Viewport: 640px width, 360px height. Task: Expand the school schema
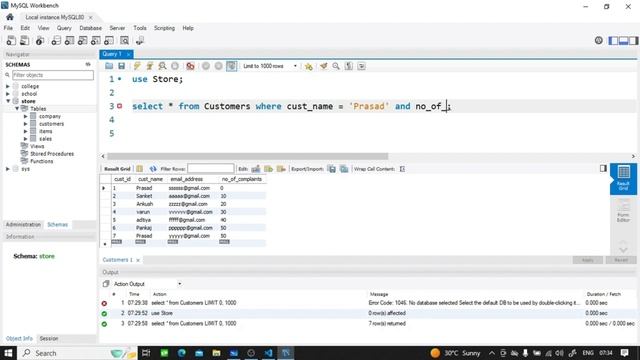[x=7, y=94]
